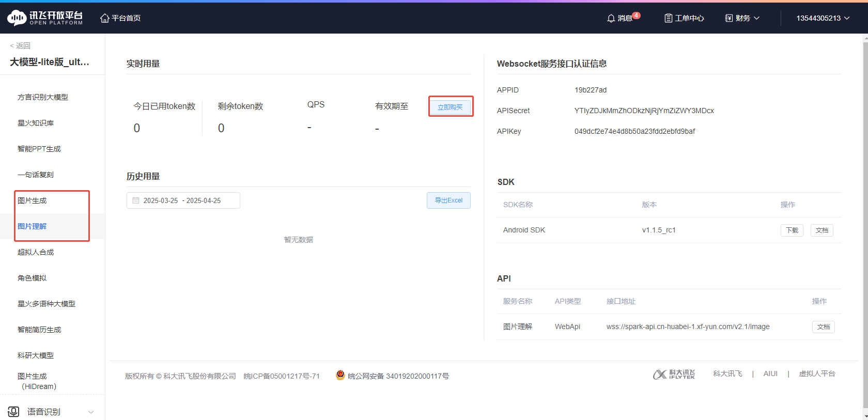The image size is (868, 420).
Task: Click the 语音识别 microphone icon
Action: (x=14, y=412)
